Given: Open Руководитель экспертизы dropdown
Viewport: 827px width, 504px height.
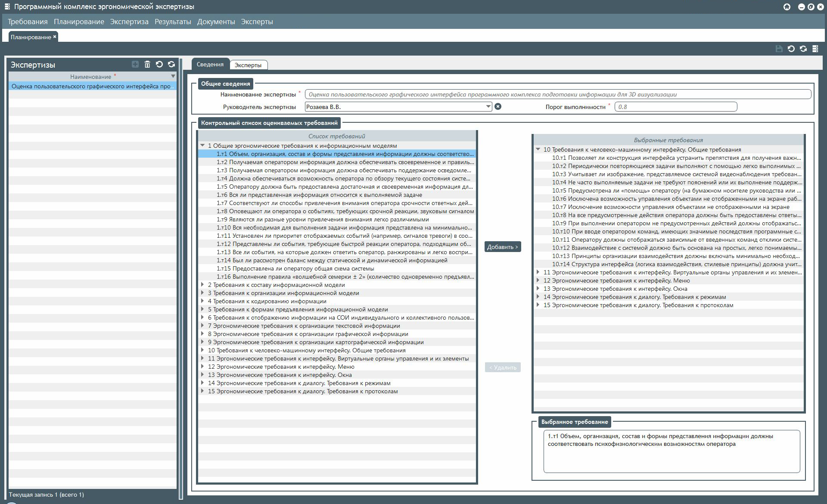Looking at the screenshot, I should pos(488,107).
